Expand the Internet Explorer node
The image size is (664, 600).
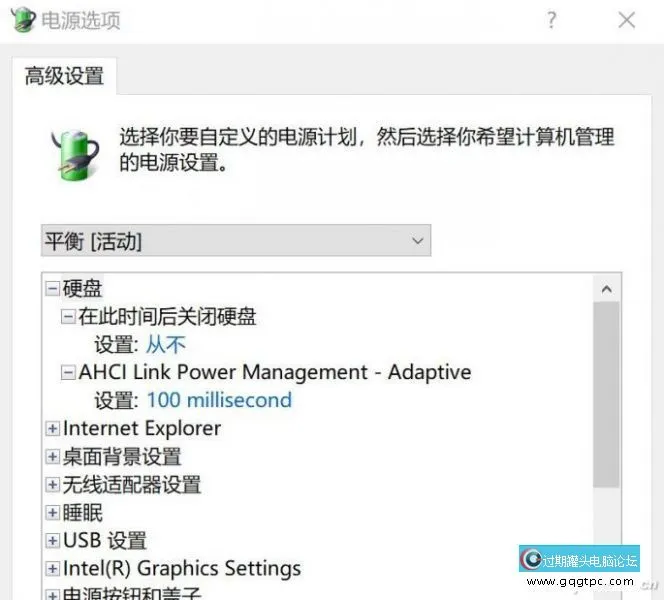tap(53, 429)
